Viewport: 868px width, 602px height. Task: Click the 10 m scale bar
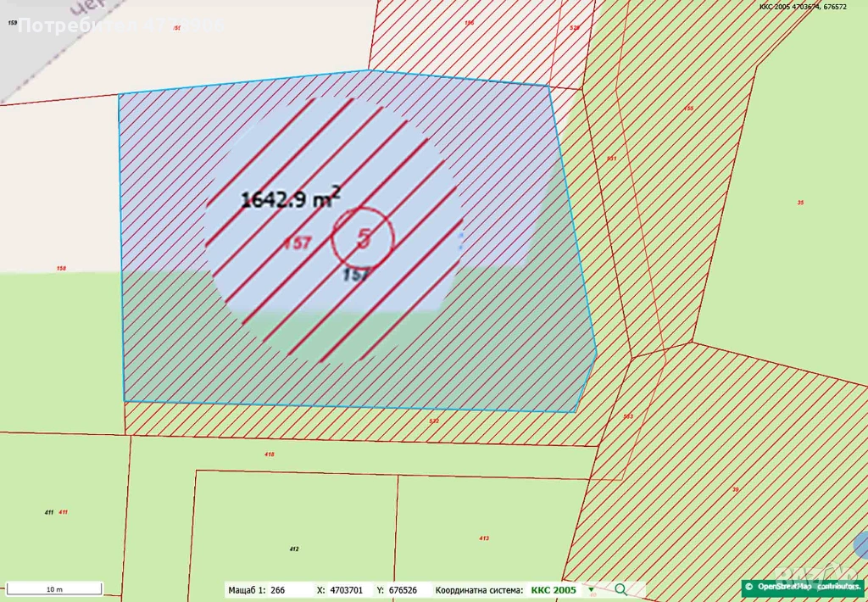pyautogui.click(x=53, y=588)
